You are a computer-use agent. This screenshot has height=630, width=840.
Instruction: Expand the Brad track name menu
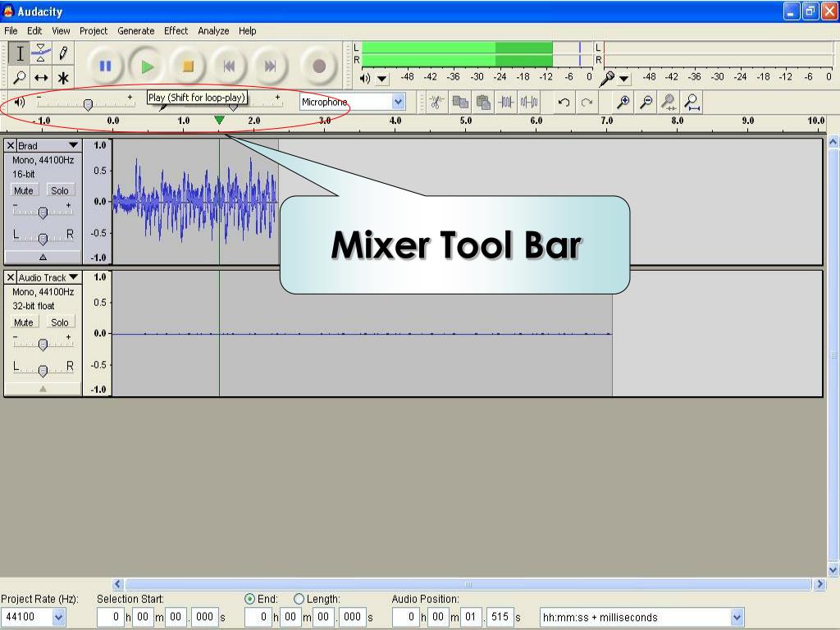coord(73,145)
